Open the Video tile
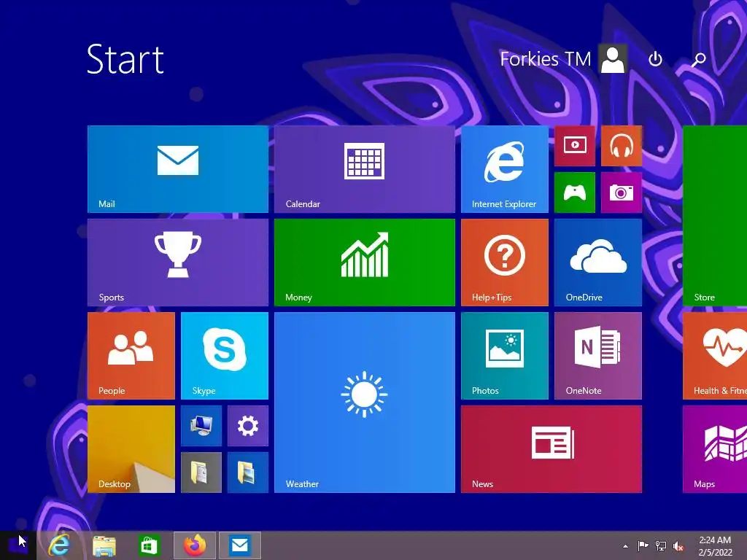 575,146
